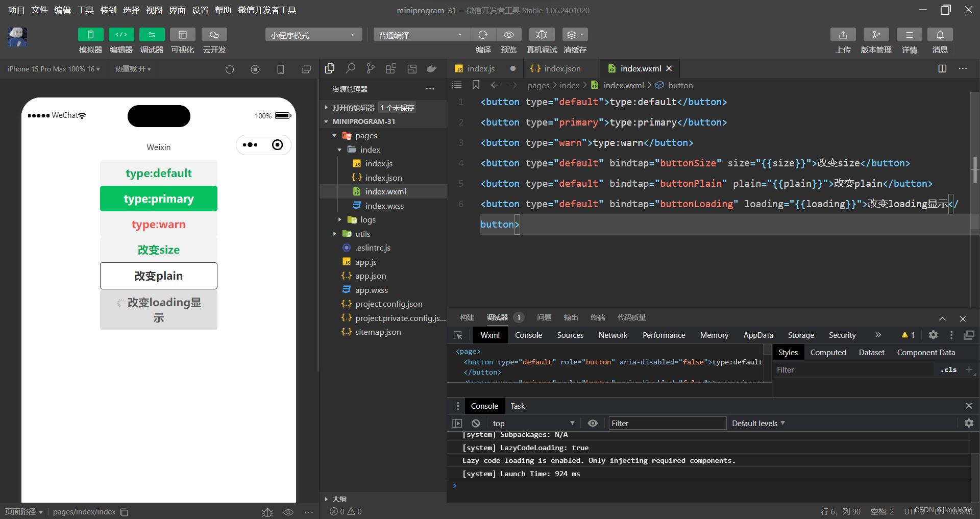Open the 小程序模式 mode dropdown
The width and height of the screenshot is (980, 519).
coord(313,35)
